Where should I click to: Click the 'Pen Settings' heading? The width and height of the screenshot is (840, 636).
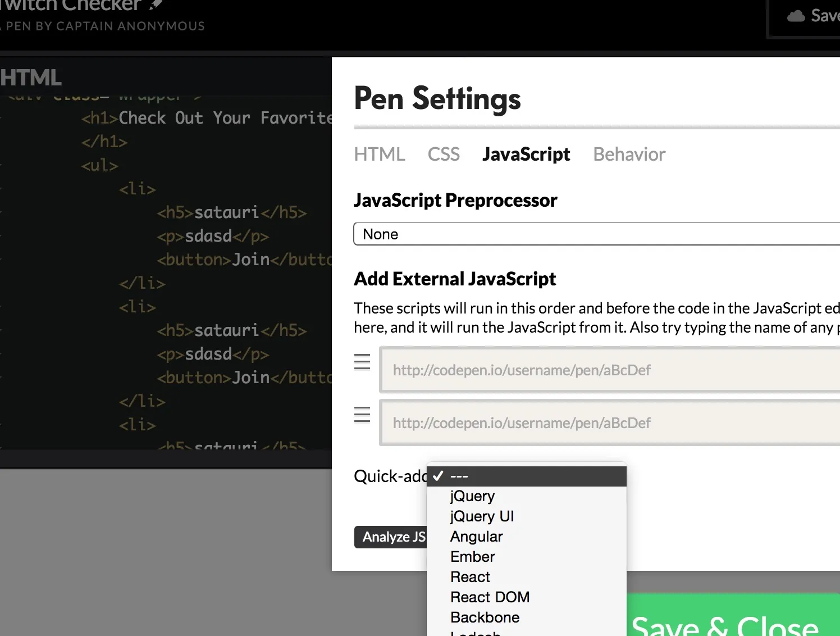click(x=437, y=99)
